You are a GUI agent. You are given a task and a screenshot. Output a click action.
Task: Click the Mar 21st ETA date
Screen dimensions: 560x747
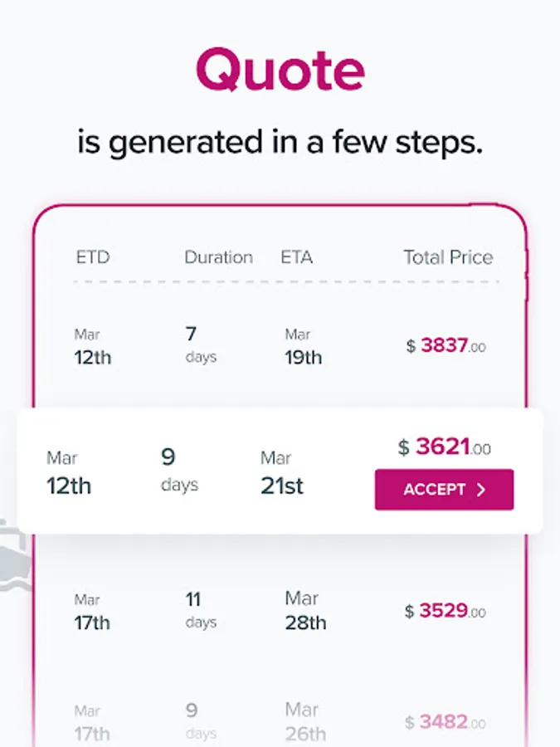[x=282, y=471]
